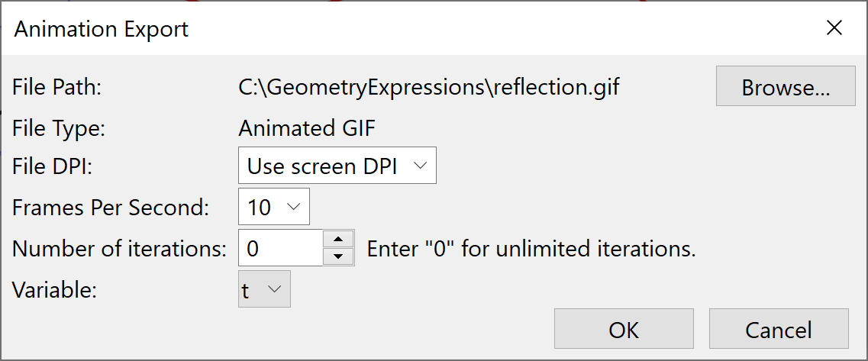
Task: Open the Variable dropdown showing t
Action: coord(264,289)
